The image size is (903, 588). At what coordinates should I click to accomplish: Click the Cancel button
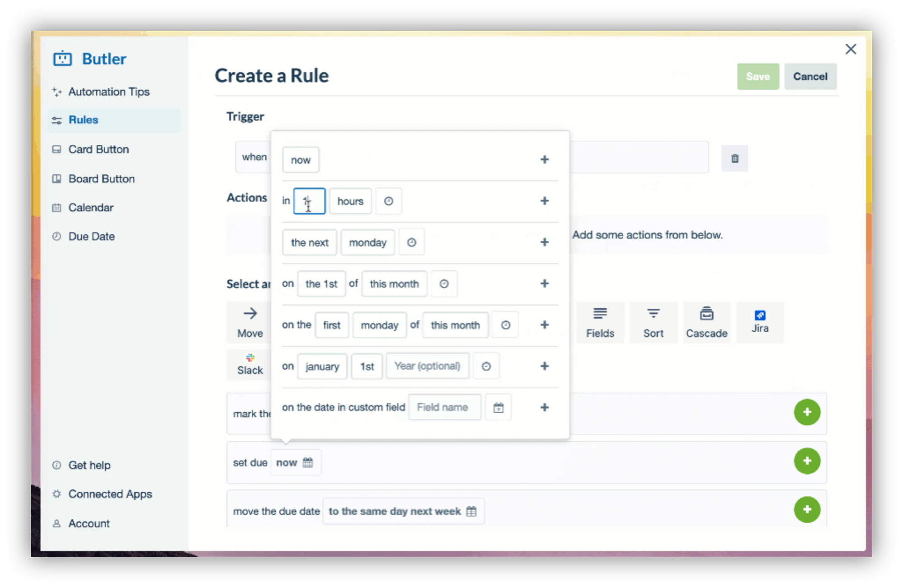coord(810,77)
